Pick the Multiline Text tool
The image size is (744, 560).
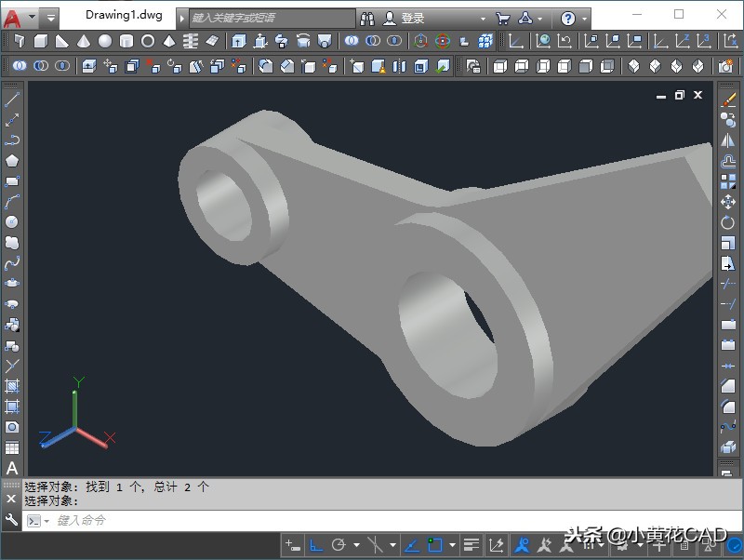12,468
